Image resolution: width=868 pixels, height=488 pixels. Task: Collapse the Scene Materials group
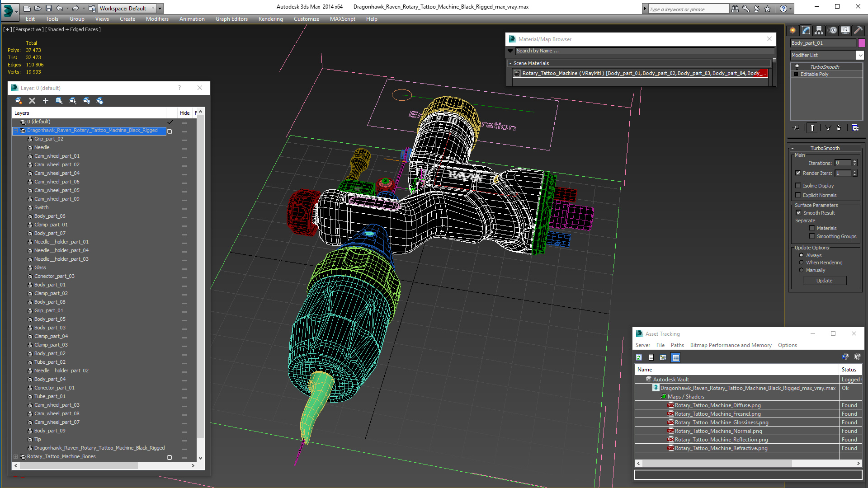pos(510,63)
